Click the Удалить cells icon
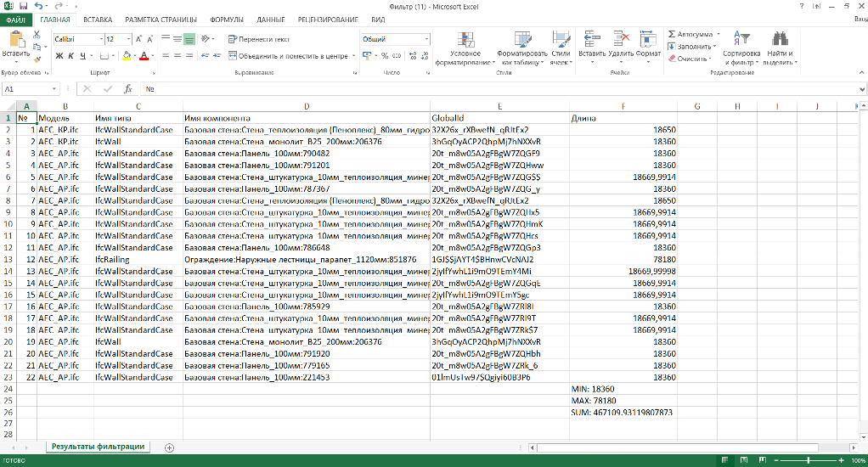The height and width of the screenshot is (467, 868). coord(621,39)
